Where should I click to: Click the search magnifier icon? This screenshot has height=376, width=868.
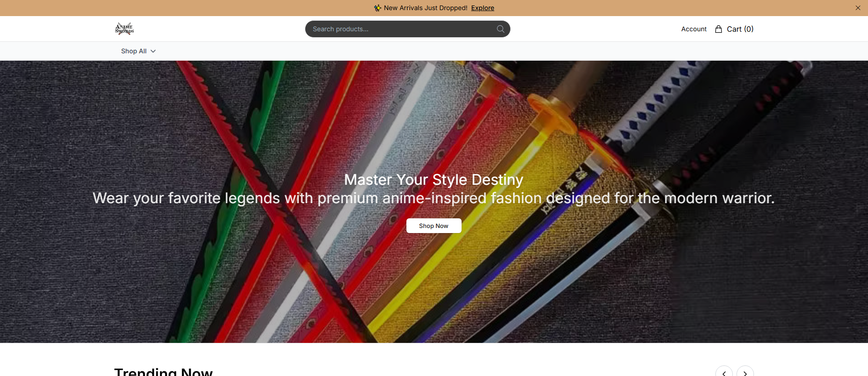[x=500, y=29]
